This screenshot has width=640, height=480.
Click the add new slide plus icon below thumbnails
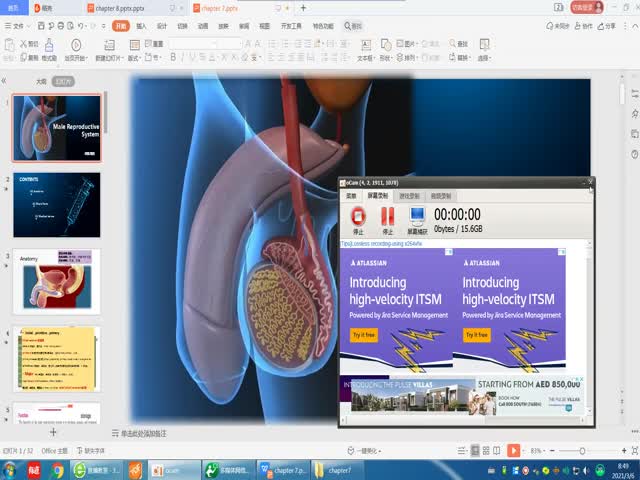coord(53,433)
